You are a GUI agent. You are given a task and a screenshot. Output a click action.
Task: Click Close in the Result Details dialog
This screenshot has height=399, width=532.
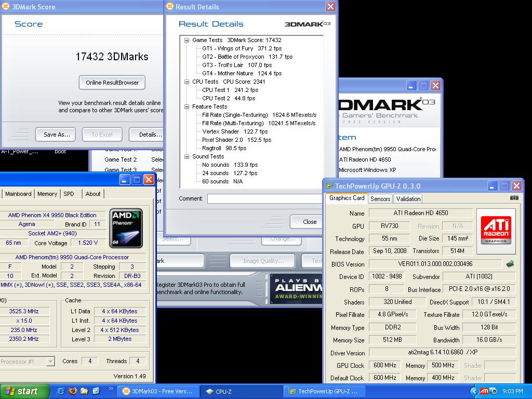(307, 221)
